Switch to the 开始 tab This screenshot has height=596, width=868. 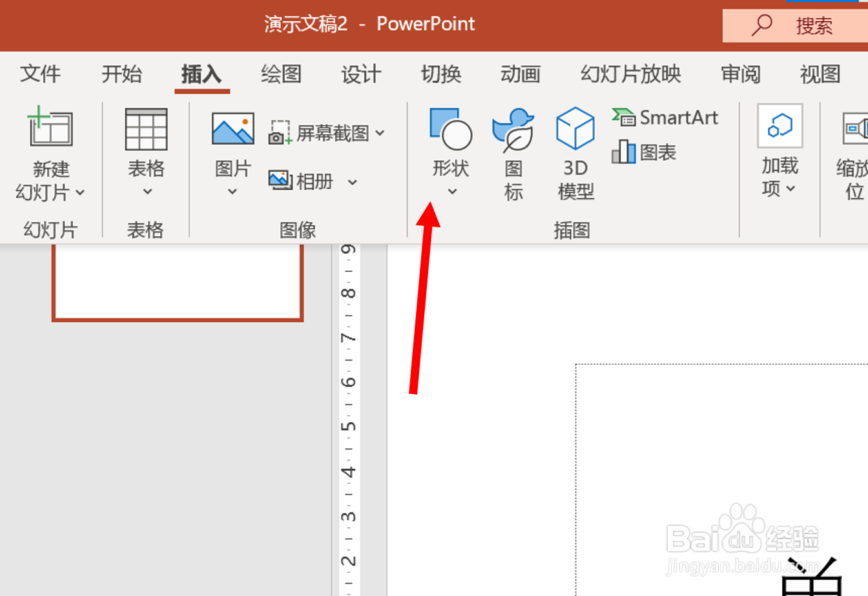click(x=121, y=74)
